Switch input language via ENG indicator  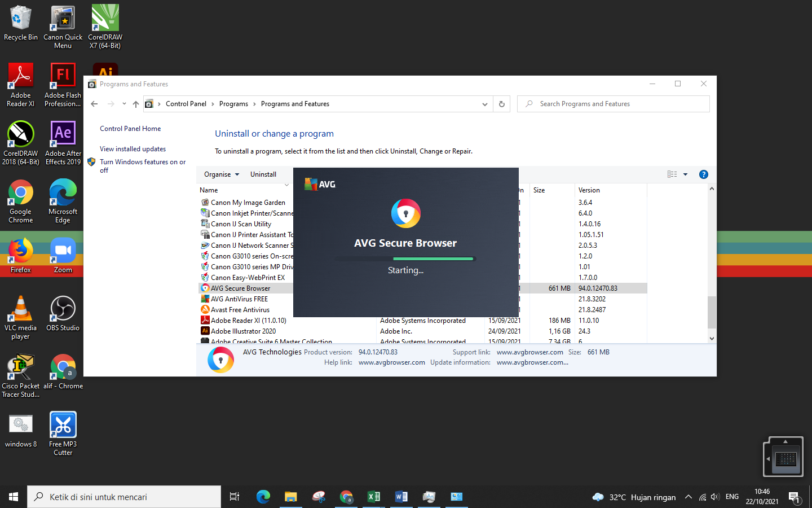tap(732, 497)
